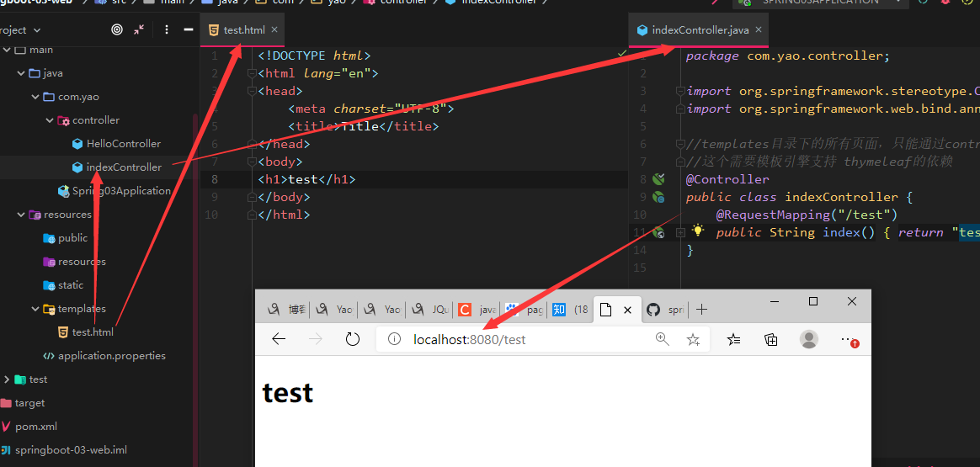Click browser Back arrow
The image size is (980, 467).
point(279,339)
